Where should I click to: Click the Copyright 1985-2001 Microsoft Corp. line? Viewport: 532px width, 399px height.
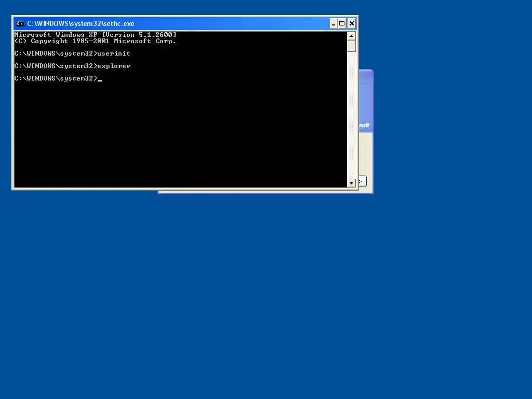pyautogui.click(x=96, y=41)
